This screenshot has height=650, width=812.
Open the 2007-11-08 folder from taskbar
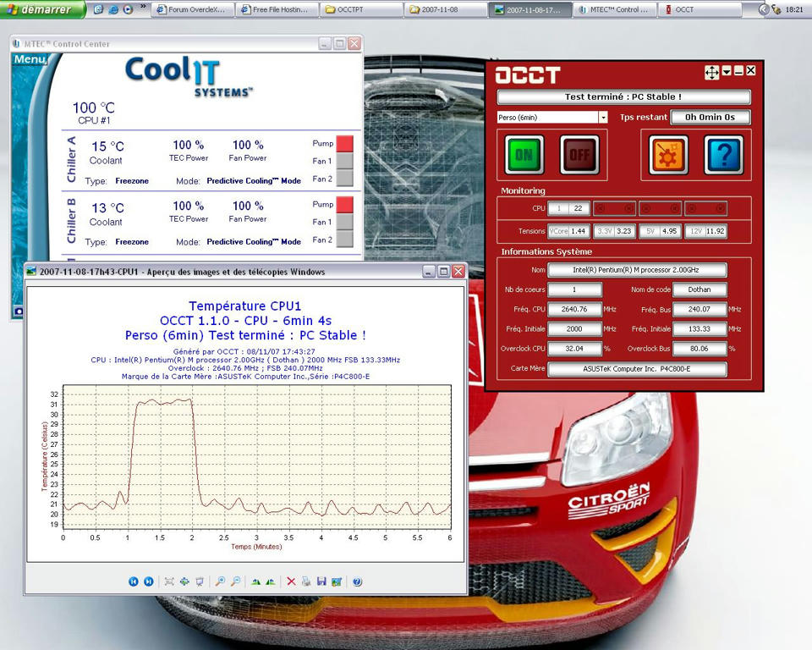tap(446, 9)
